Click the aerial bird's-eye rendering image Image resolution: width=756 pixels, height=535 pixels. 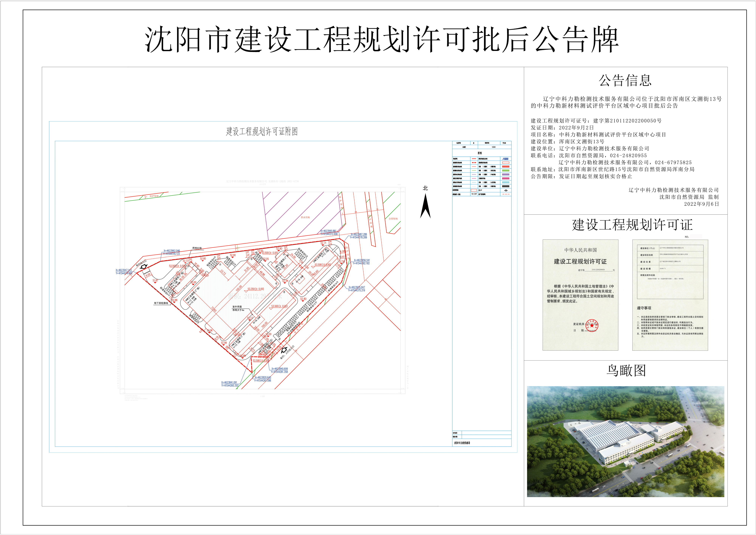625,441
